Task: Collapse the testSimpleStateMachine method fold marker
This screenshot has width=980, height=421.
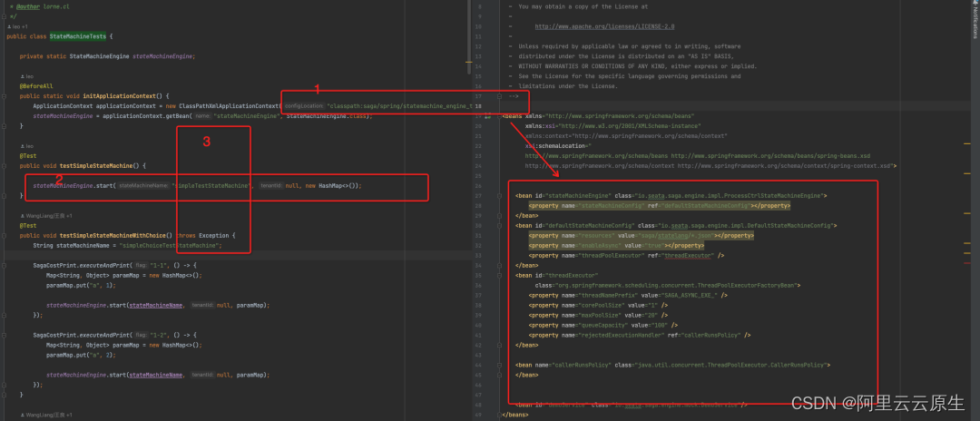Action: (x=5, y=166)
